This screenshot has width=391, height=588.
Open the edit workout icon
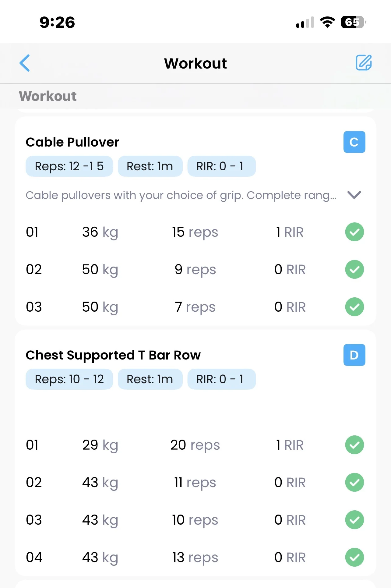click(x=364, y=63)
